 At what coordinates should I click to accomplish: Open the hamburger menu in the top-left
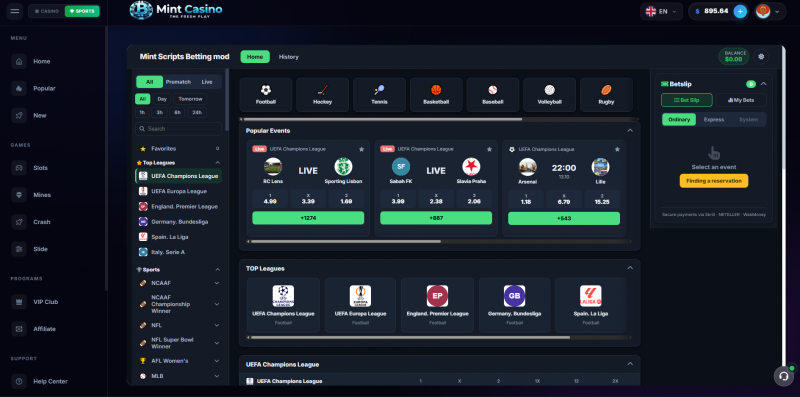click(x=15, y=11)
